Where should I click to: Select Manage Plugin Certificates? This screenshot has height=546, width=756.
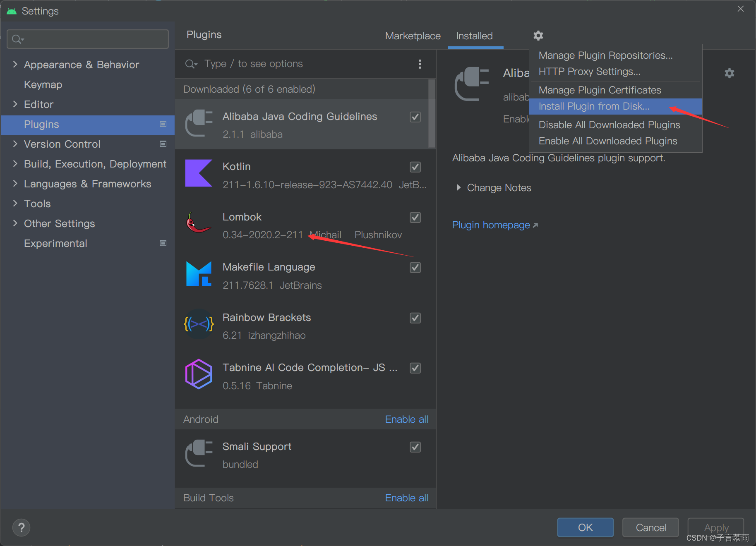pyautogui.click(x=615, y=90)
